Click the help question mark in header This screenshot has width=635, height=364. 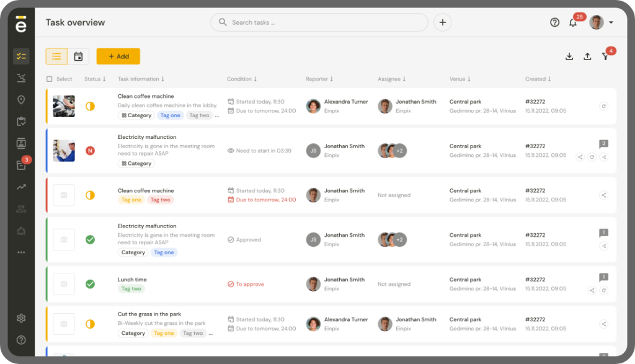[554, 22]
